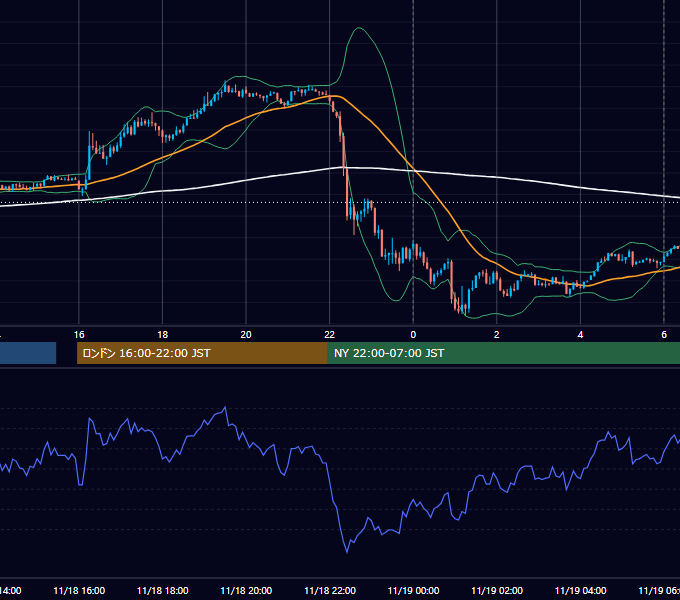
Task: Click the 11/18 22:00 date label
Action: pos(330,590)
